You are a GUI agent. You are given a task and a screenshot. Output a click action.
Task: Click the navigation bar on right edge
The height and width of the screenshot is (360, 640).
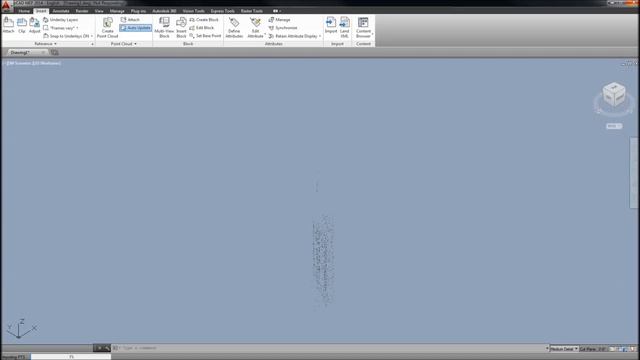point(634,173)
